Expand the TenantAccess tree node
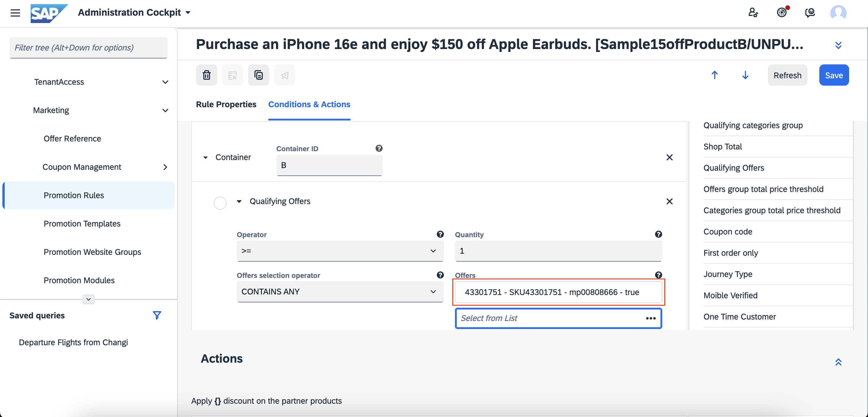The height and width of the screenshot is (417, 868). 165,82
